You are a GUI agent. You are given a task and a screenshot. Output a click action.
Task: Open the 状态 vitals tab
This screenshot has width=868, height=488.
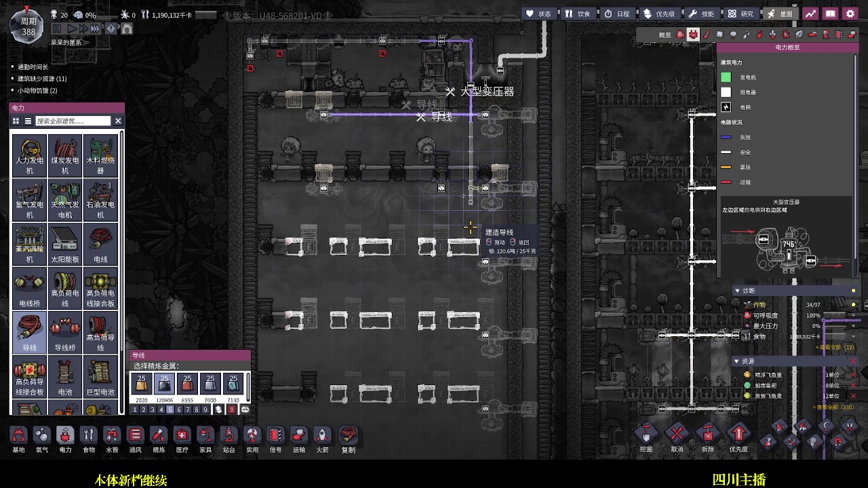[x=540, y=14]
